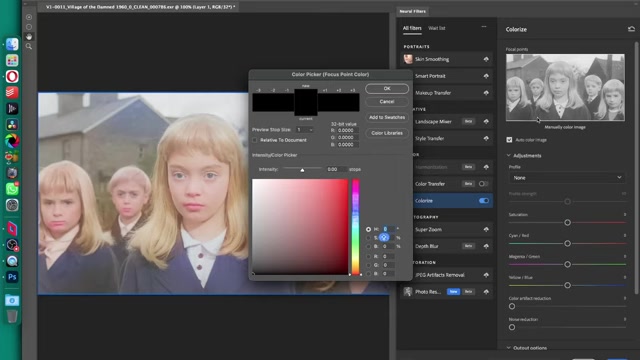Select the S saturation radio button
Viewport: 640px width, 360px height.
[x=368, y=238]
